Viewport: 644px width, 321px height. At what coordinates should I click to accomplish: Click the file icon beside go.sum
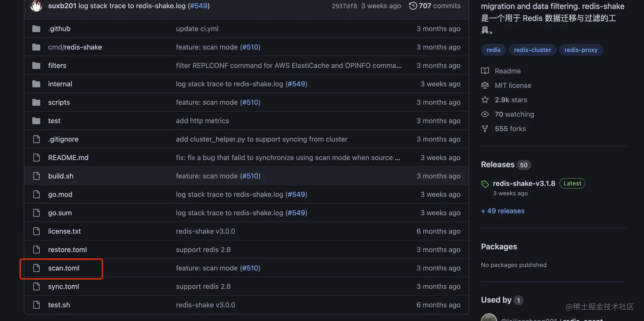click(36, 213)
